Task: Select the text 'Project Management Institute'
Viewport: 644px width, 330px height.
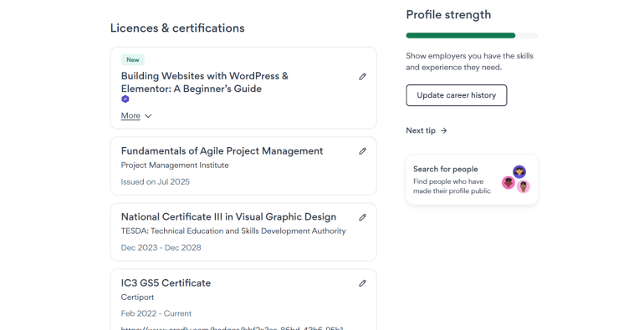Action: click(175, 165)
